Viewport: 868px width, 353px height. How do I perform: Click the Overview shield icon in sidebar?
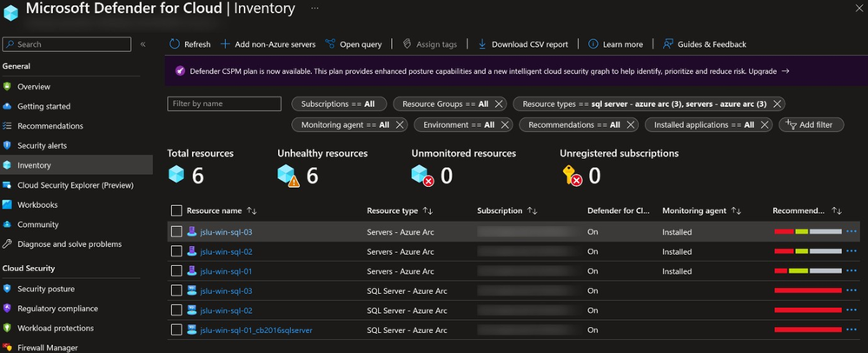click(x=7, y=86)
